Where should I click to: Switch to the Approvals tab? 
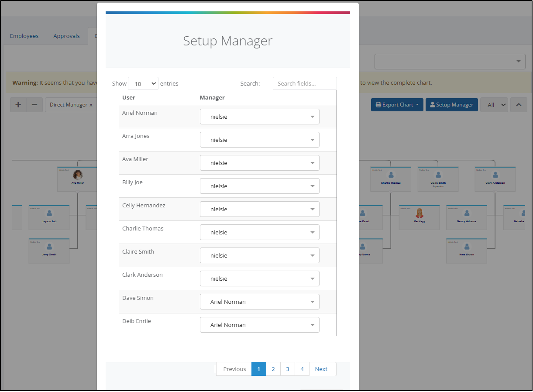(x=66, y=36)
